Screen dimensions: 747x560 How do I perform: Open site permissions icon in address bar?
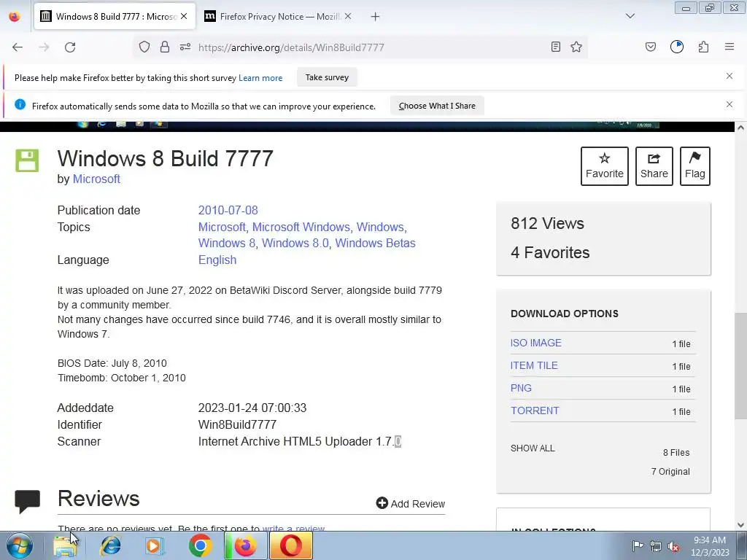185,47
